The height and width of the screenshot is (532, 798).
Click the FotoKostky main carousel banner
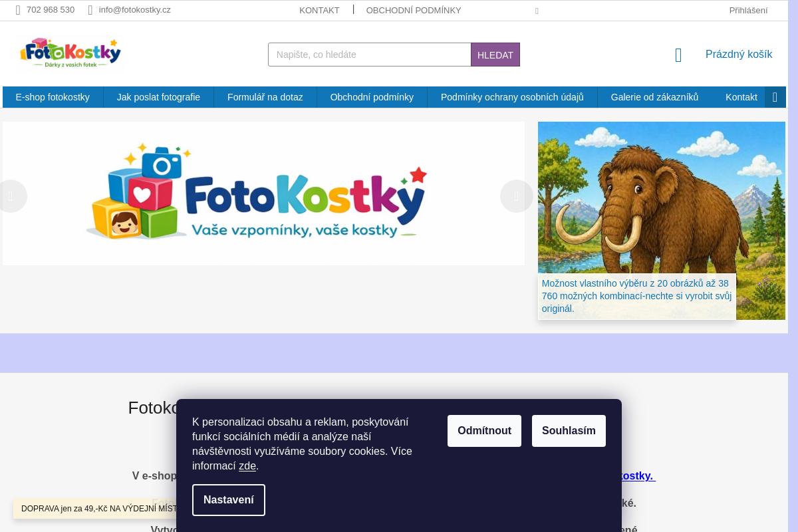(263, 194)
